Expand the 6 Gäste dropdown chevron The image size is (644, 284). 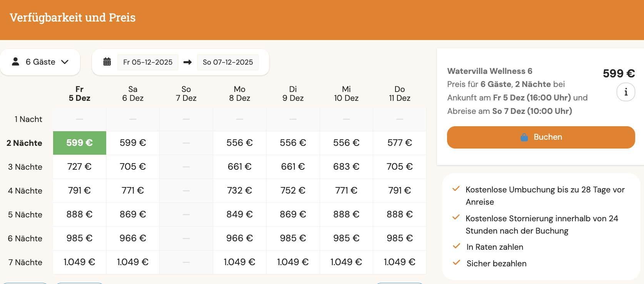(x=65, y=62)
